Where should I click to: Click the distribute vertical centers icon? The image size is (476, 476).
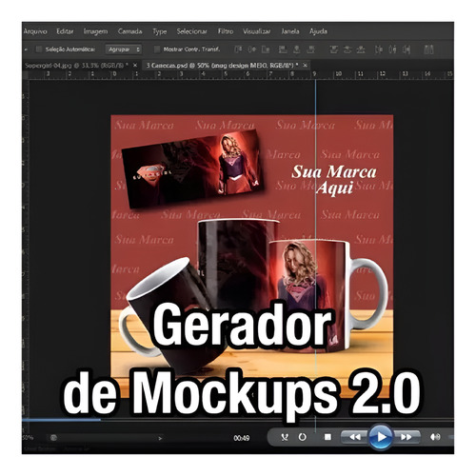coord(347,50)
